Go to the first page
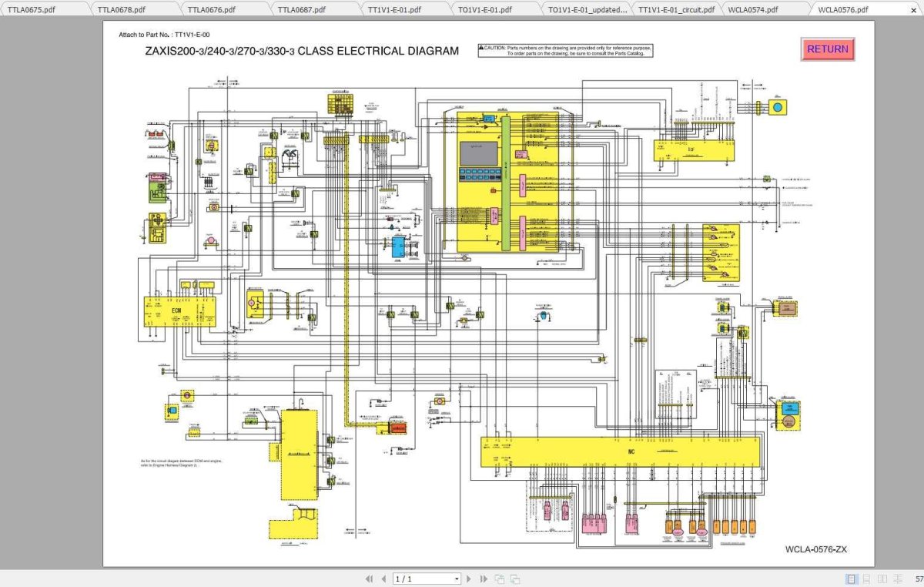This screenshot has width=924, height=587. click(x=369, y=579)
